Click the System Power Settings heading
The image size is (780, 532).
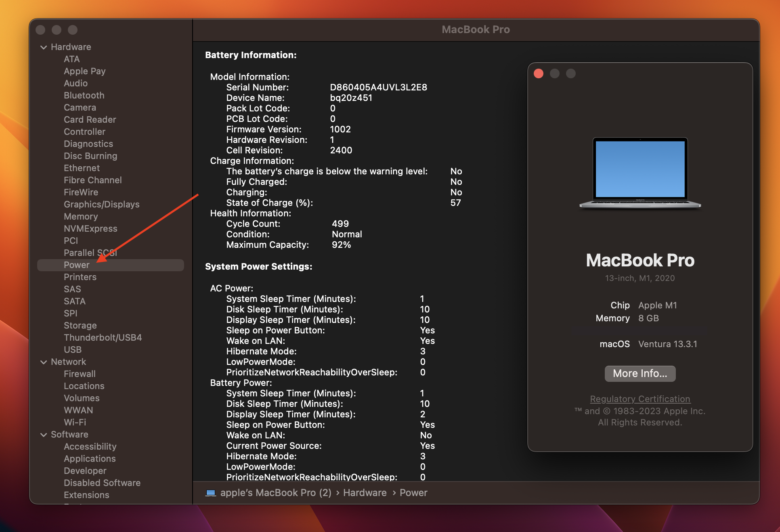pos(258,266)
